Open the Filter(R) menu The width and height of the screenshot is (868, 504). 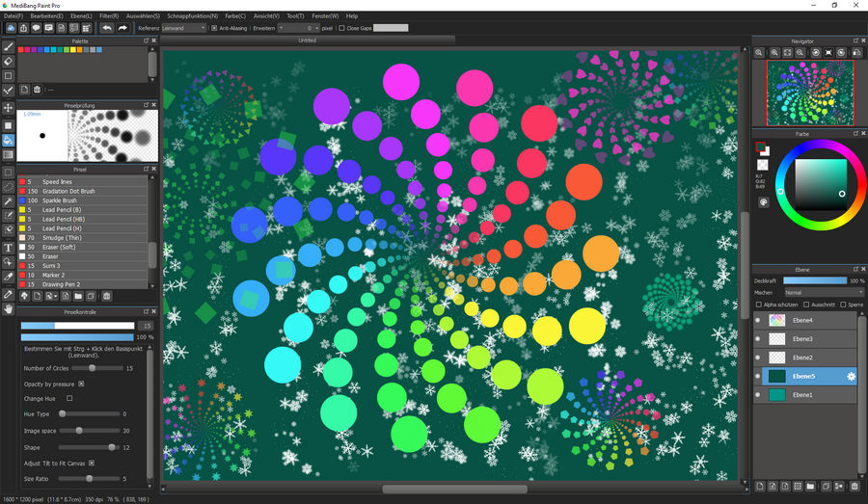click(109, 16)
